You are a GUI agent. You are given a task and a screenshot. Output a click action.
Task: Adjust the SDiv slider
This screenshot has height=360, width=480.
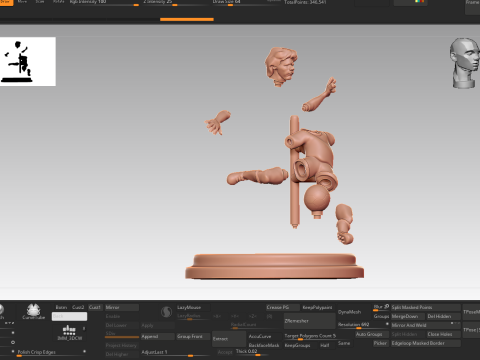pyautogui.click(x=122, y=334)
